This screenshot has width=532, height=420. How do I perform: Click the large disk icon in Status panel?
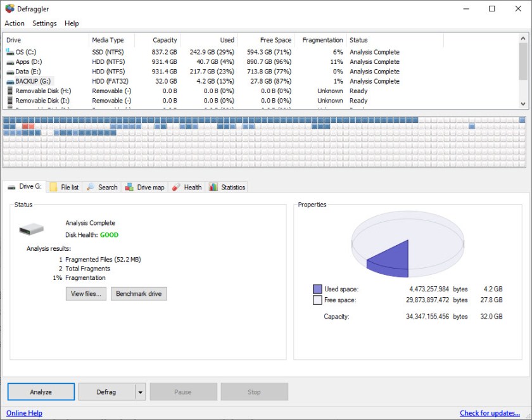pyautogui.click(x=31, y=229)
